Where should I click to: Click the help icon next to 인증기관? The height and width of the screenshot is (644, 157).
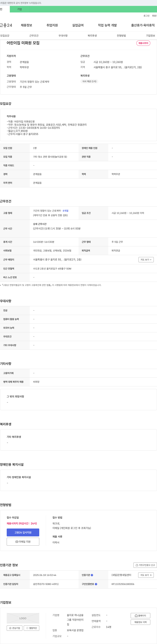tap(92, 575)
